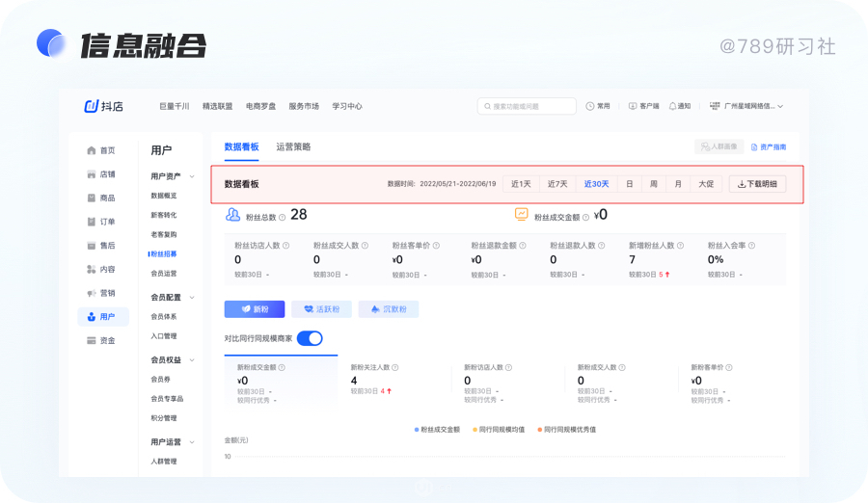
Task: Toggle 粉丝成交金额 legend series
Action: 437,430
